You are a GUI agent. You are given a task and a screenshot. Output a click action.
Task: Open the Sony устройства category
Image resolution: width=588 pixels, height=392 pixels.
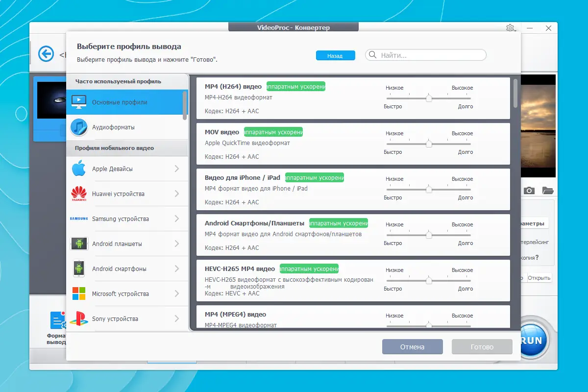127,318
